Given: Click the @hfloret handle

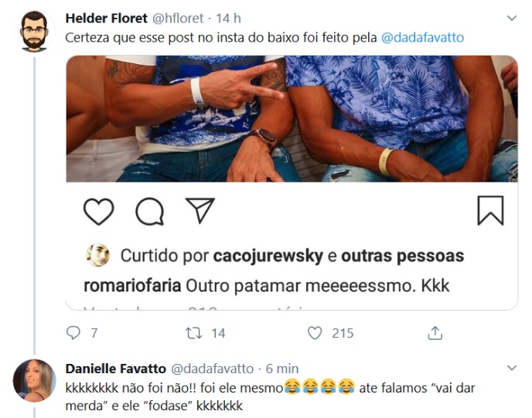Looking at the screenshot, I should coord(178,19).
